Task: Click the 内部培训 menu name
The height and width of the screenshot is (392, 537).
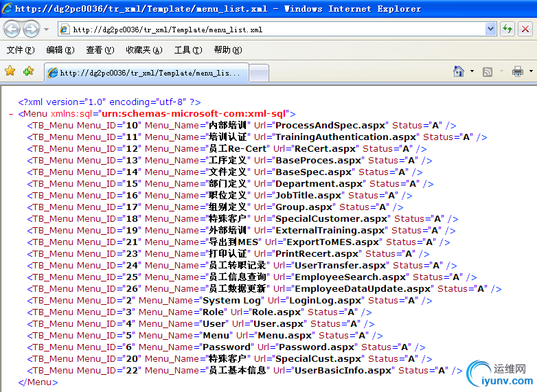Action: tap(227, 126)
